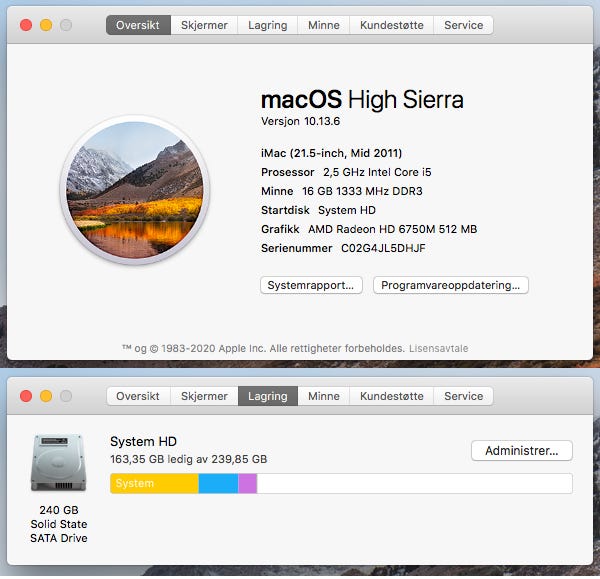Open Service tab in the lower storage window
The image size is (600, 579).
pos(463,396)
